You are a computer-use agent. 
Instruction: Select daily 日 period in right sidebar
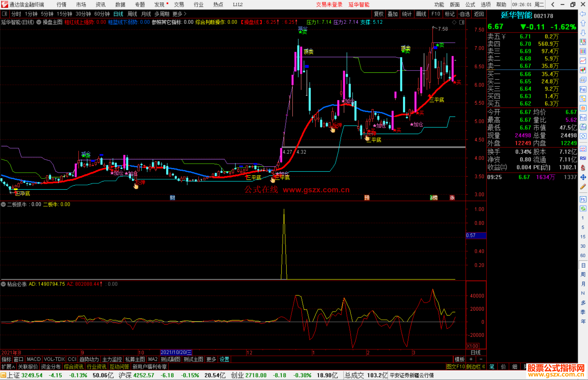[583, 265]
